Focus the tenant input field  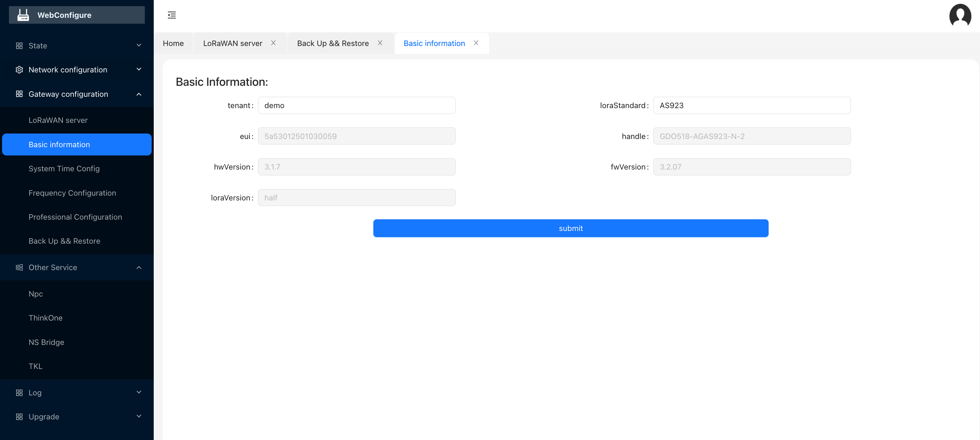tap(357, 105)
